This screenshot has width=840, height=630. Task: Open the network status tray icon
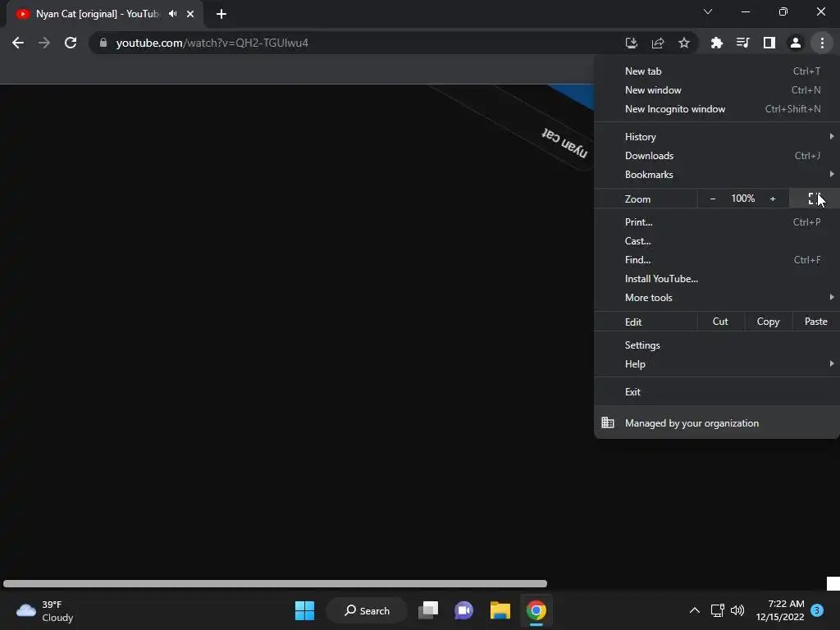(717, 610)
